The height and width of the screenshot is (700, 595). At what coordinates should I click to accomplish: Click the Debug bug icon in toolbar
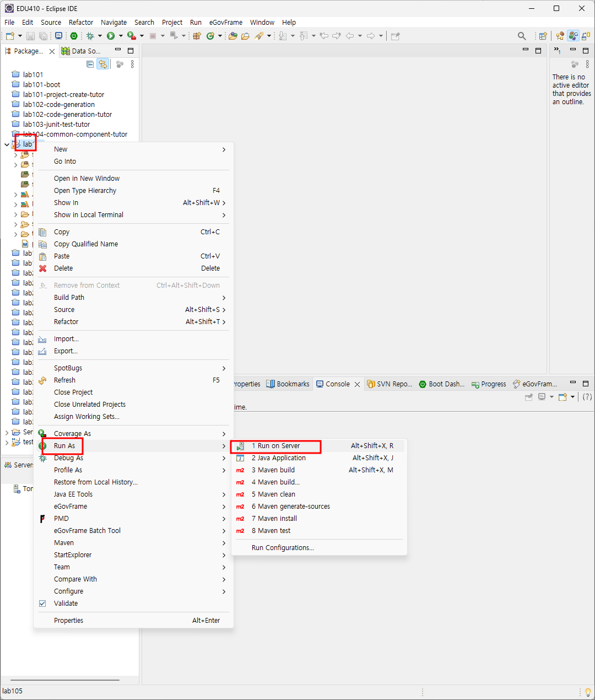[x=90, y=36]
